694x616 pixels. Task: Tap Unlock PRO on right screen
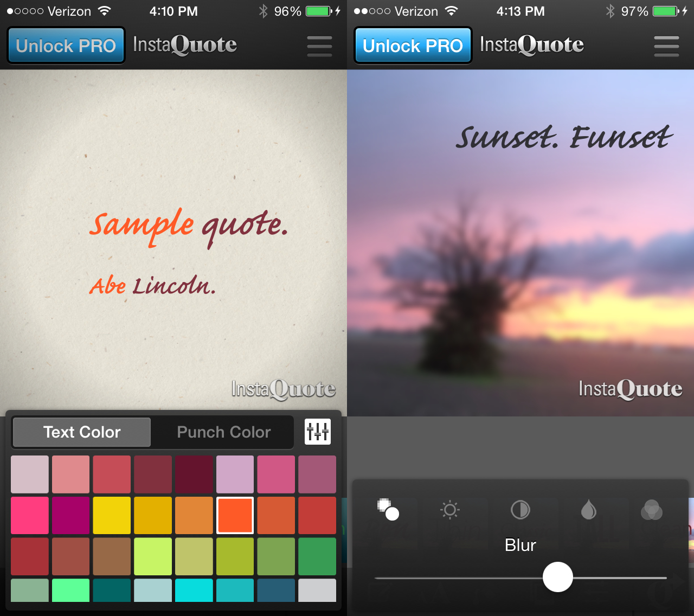coord(413,46)
